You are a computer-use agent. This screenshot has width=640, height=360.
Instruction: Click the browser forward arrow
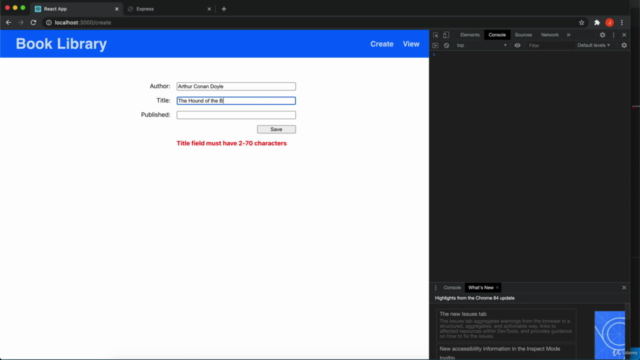(21, 22)
